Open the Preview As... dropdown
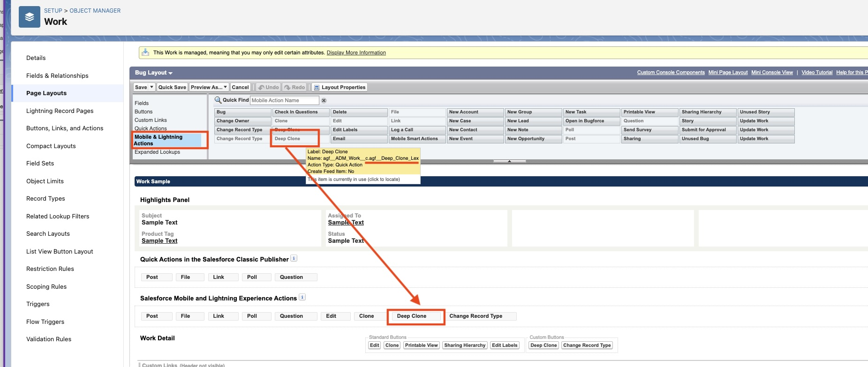The height and width of the screenshot is (367, 868). point(209,87)
